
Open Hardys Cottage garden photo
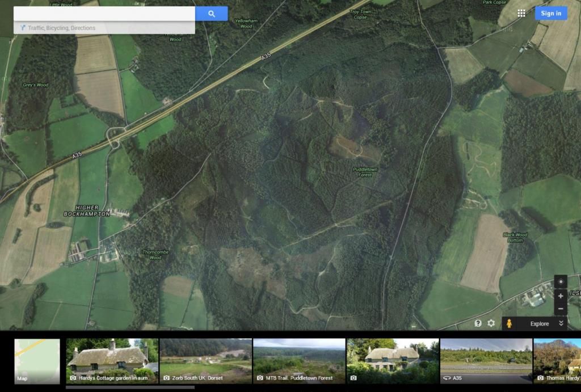[x=112, y=361]
